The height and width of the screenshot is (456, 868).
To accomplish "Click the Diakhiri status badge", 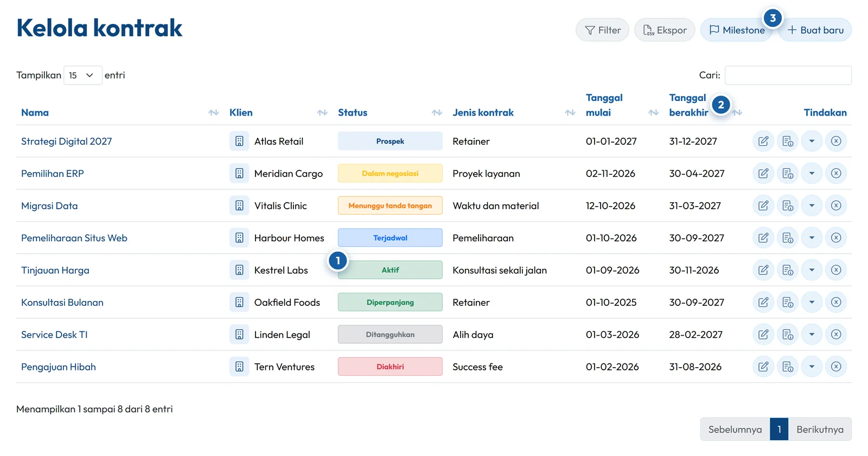I will tap(390, 367).
